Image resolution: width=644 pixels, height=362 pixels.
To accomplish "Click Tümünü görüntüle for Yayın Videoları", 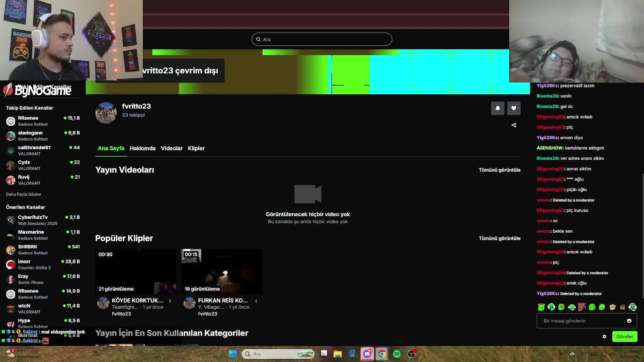I will click(x=500, y=170).
